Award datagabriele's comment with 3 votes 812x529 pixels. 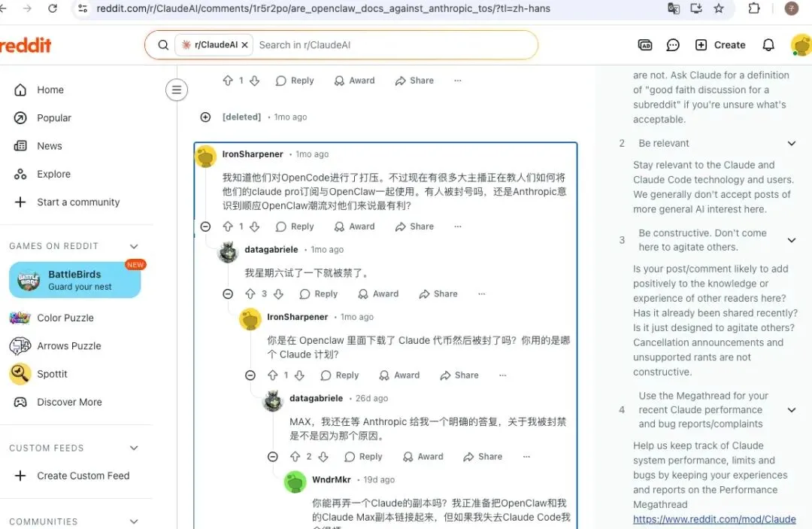[x=378, y=293]
